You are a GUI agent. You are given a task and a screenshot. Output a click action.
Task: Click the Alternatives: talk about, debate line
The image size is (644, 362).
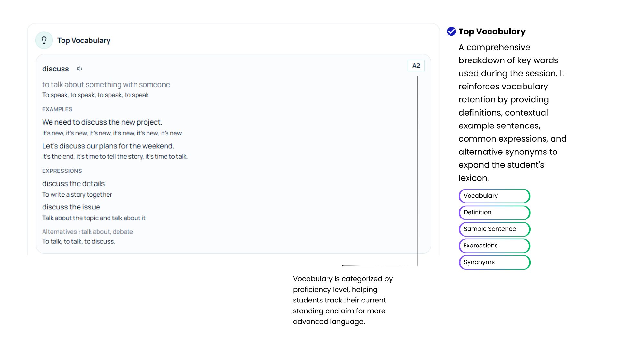click(x=87, y=232)
